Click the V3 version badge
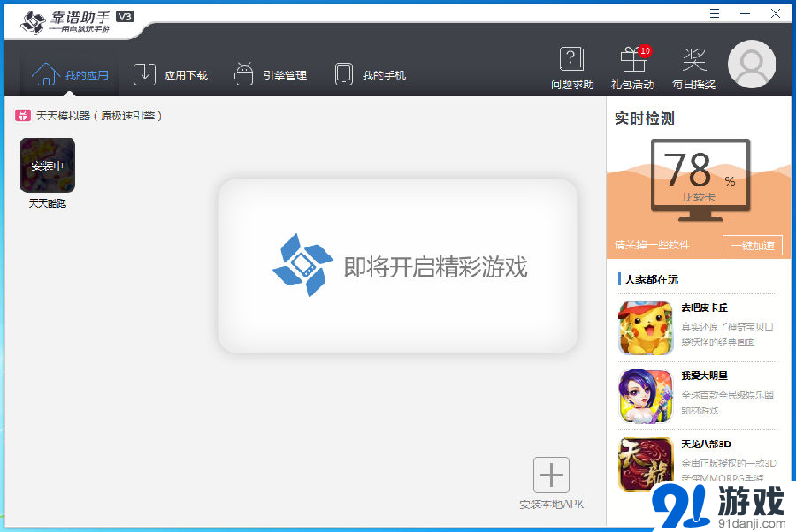796x532 pixels. pos(125,17)
